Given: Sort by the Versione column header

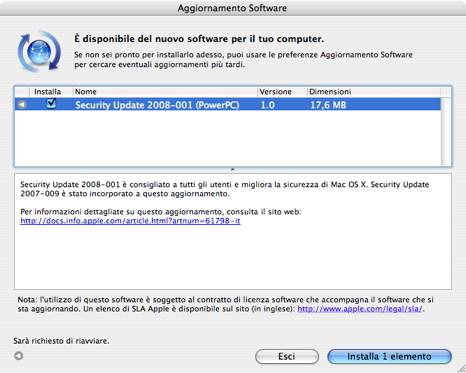Looking at the screenshot, I should pyautogui.click(x=282, y=92).
